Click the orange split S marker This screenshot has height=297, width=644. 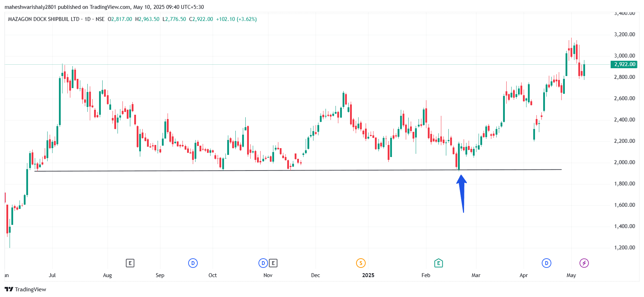point(361,263)
